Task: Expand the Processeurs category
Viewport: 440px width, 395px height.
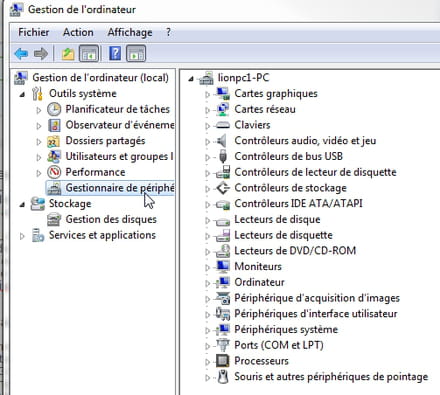Action: coord(207,362)
